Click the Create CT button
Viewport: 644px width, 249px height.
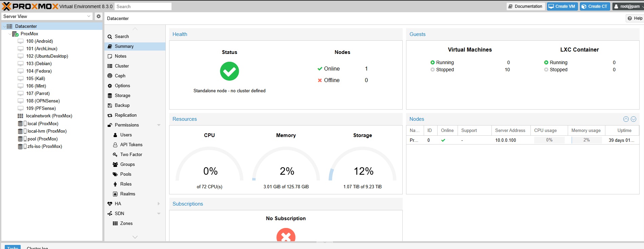595,6
